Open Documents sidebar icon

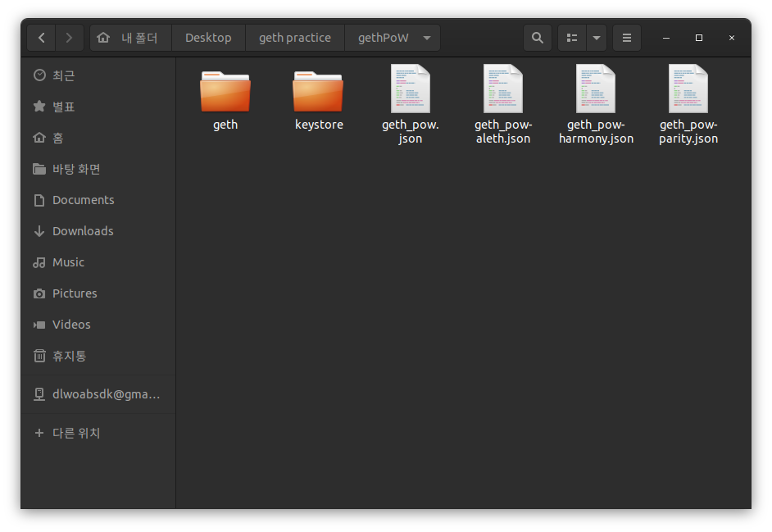[39, 200]
